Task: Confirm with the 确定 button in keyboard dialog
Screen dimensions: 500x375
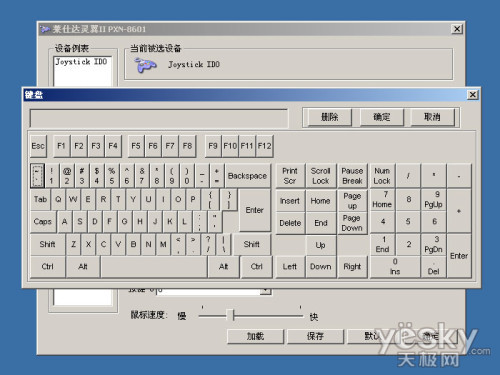Action: [381, 117]
